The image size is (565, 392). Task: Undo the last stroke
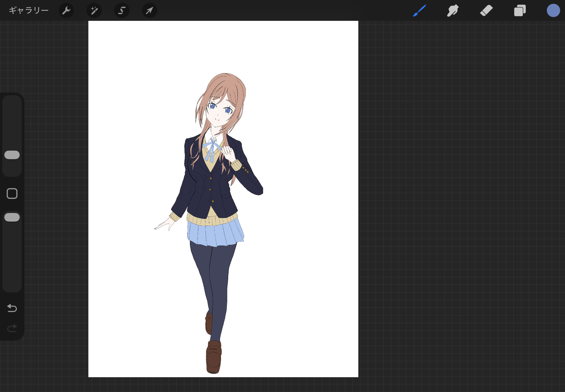[12, 308]
